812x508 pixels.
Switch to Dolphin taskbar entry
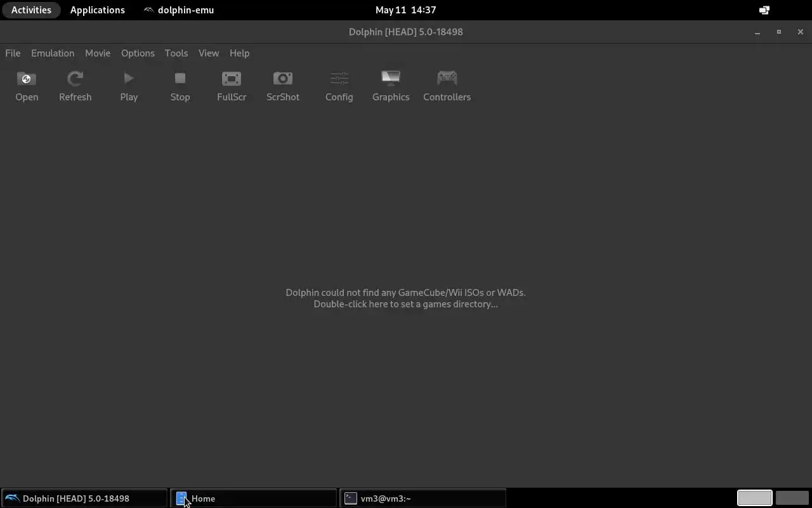point(84,498)
